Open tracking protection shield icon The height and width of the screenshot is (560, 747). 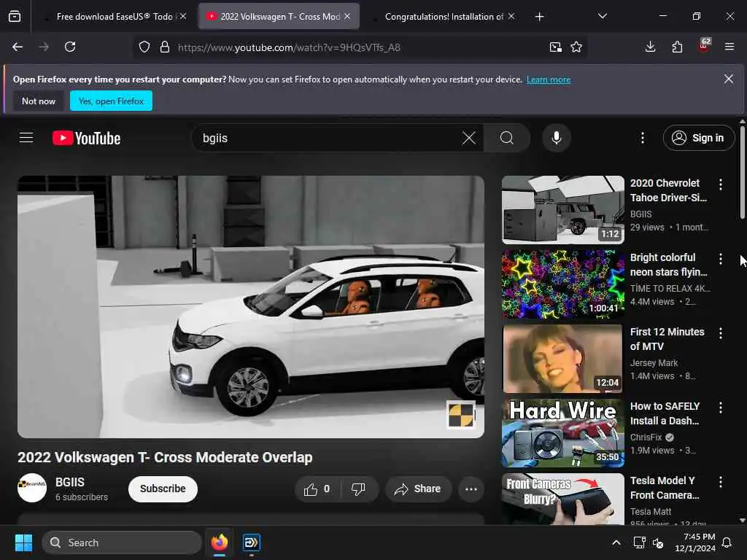tap(144, 47)
